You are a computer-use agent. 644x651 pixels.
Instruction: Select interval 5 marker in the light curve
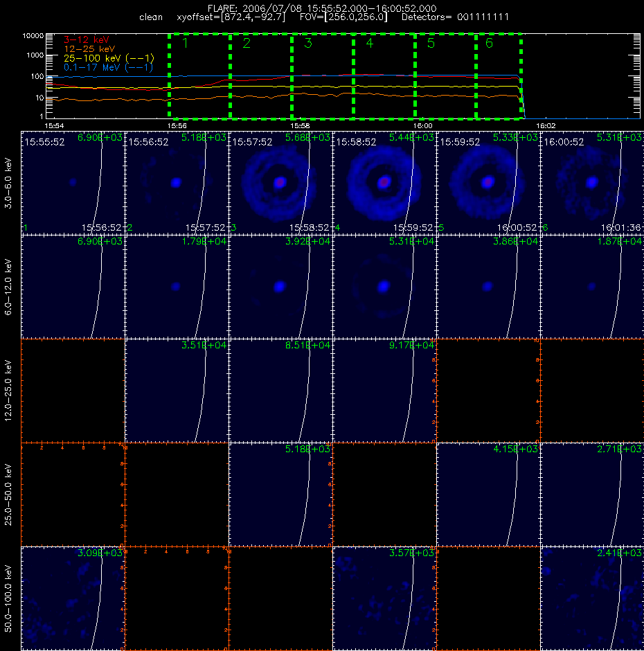[431, 43]
